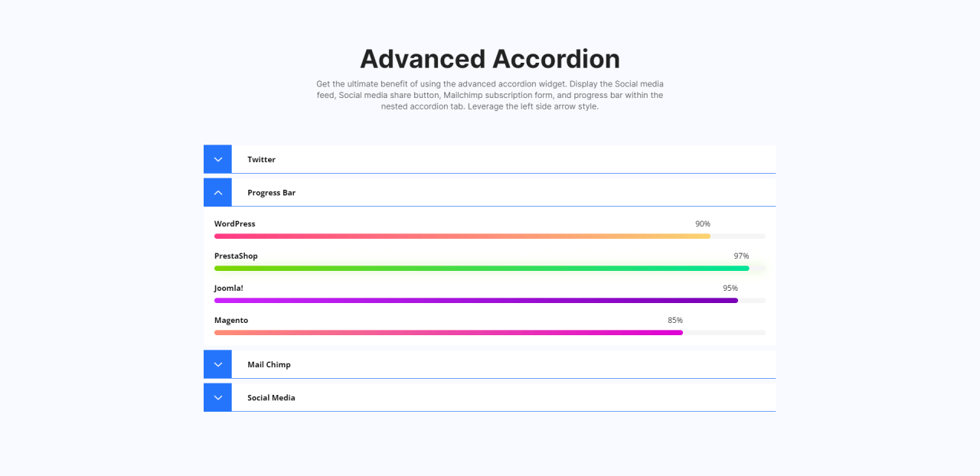Image resolution: width=980 pixels, height=476 pixels.
Task: Click the 90% WordPress percentage value
Action: pyautogui.click(x=702, y=224)
